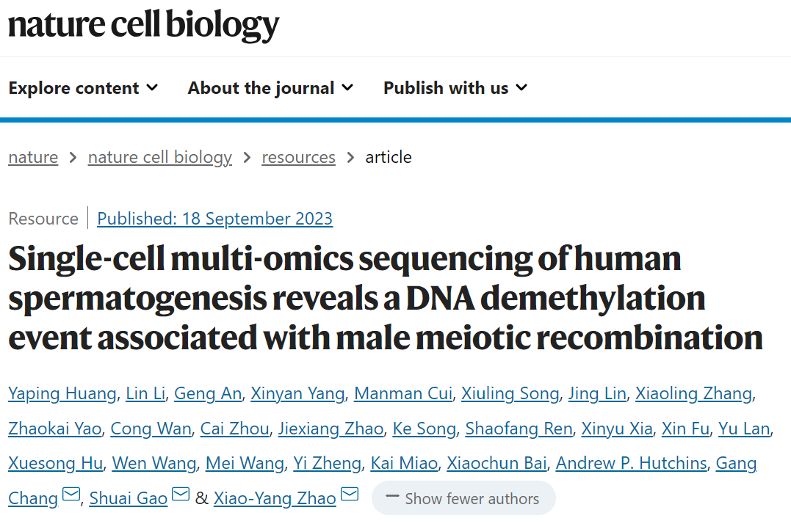Open the About the journal dropdown
791x532 pixels.
click(270, 88)
